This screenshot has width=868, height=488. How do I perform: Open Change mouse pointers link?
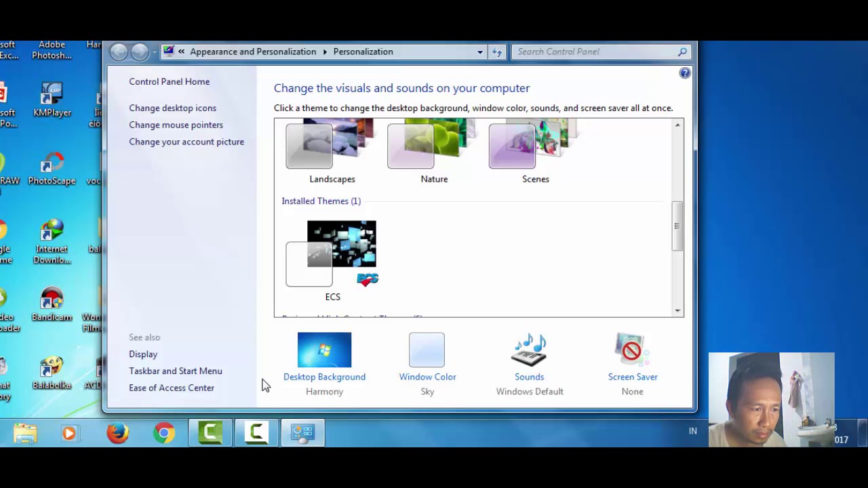[x=176, y=125]
